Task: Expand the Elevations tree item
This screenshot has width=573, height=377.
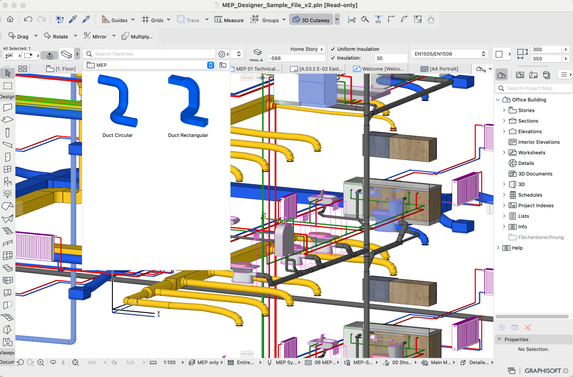Action: pyautogui.click(x=504, y=132)
